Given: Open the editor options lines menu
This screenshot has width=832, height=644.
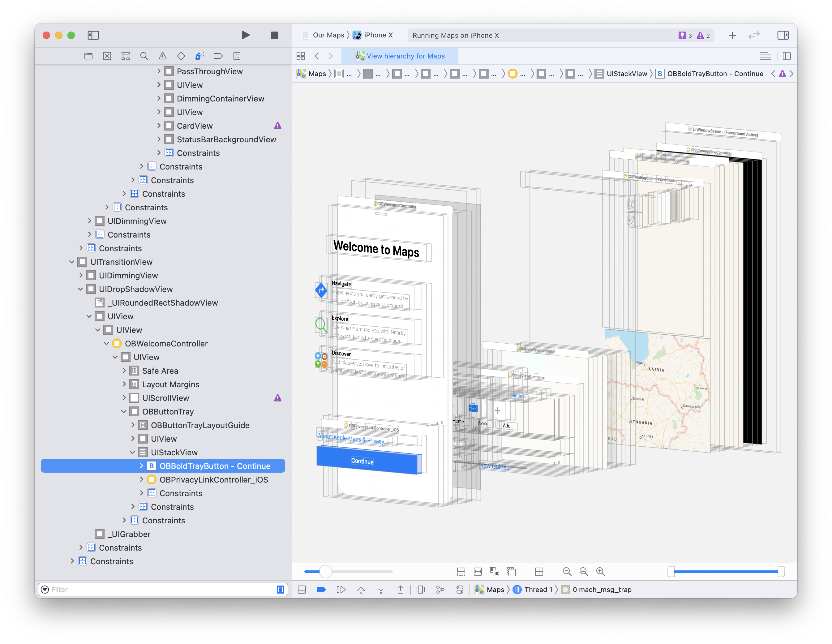Looking at the screenshot, I should coord(765,56).
